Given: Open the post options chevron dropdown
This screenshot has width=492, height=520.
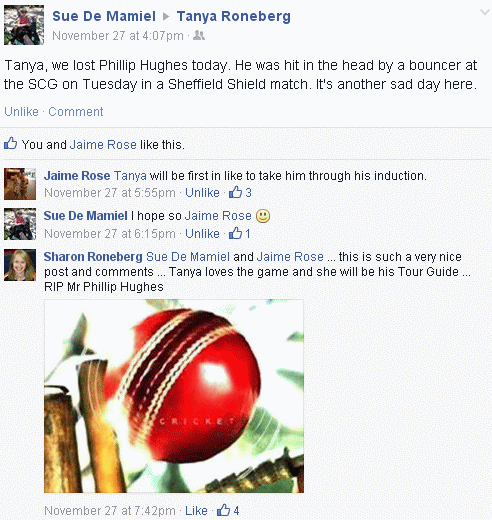Looking at the screenshot, I should [x=485, y=13].
